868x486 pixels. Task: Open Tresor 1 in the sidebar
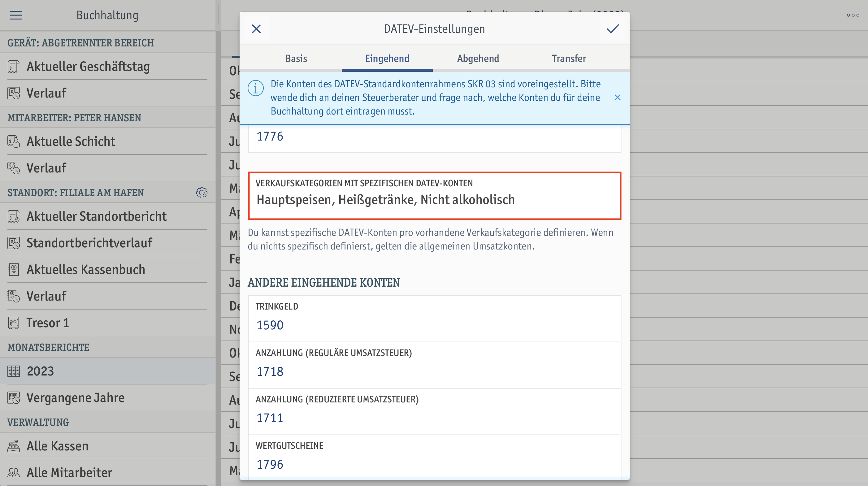point(108,323)
